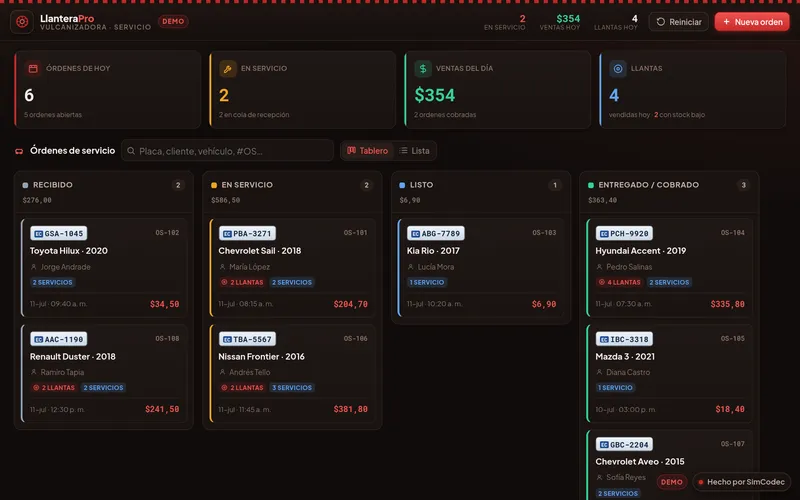
Task: Click the person icon next to Diana Castro
Action: point(599,372)
